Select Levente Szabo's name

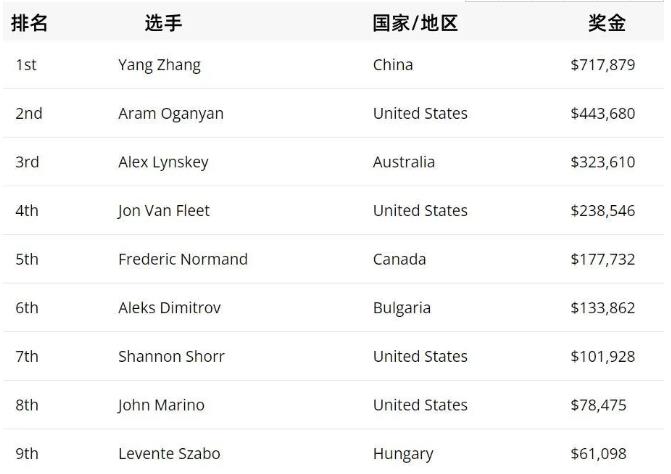coord(169,454)
